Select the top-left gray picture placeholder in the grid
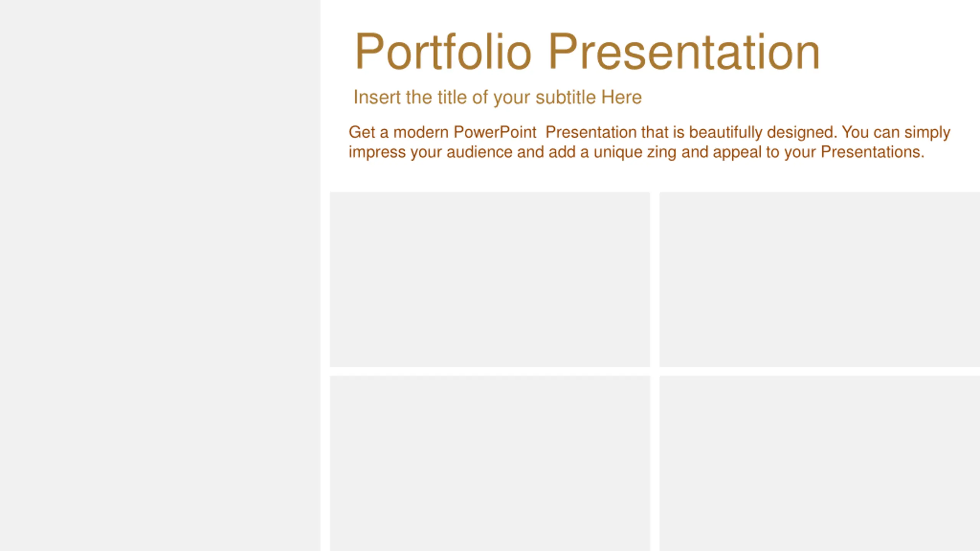 (490, 279)
